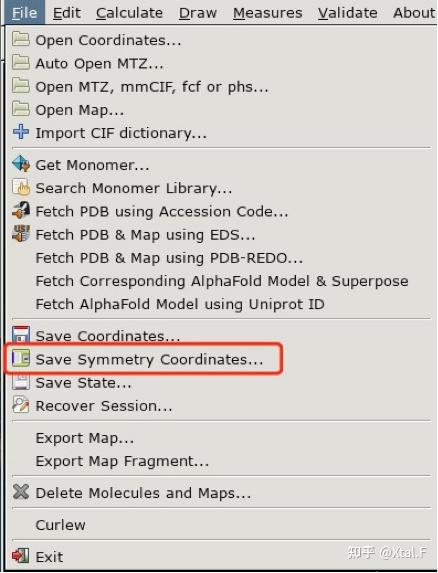Open the Validate menu
The height and width of the screenshot is (573, 438).
(x=347, y=13)
